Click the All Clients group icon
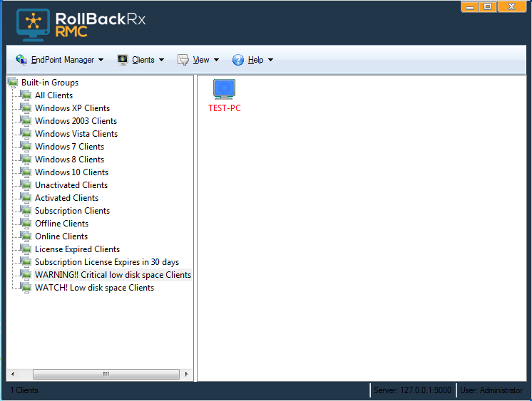This screenshot has width=532, height=401. [26, 95]
